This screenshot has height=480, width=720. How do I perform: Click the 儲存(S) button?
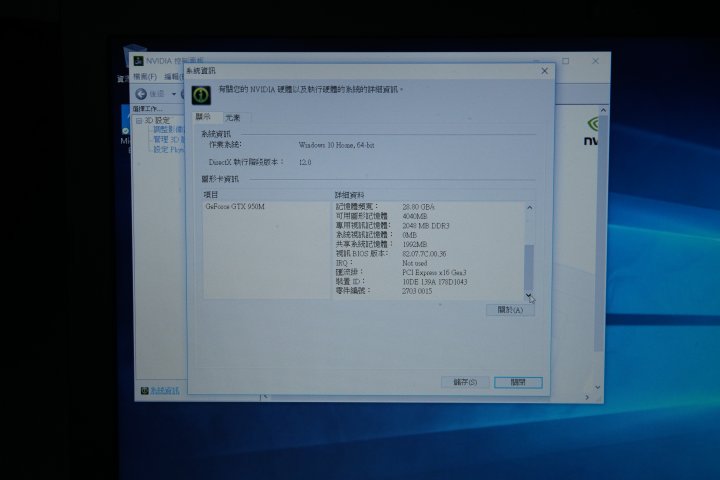coord(465,382)
